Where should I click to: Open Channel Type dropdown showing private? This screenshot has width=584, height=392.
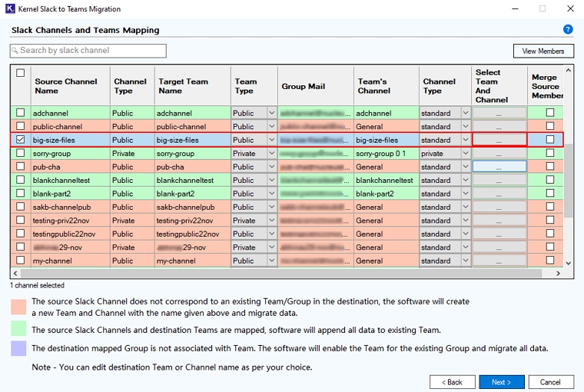466,153
